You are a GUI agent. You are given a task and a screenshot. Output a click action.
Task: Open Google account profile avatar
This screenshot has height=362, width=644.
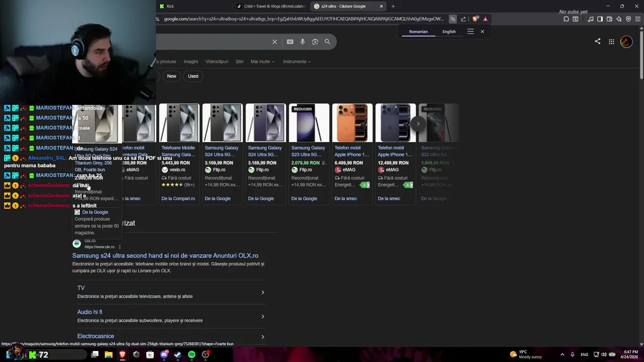pyautogui.click(x=626, y=42)
